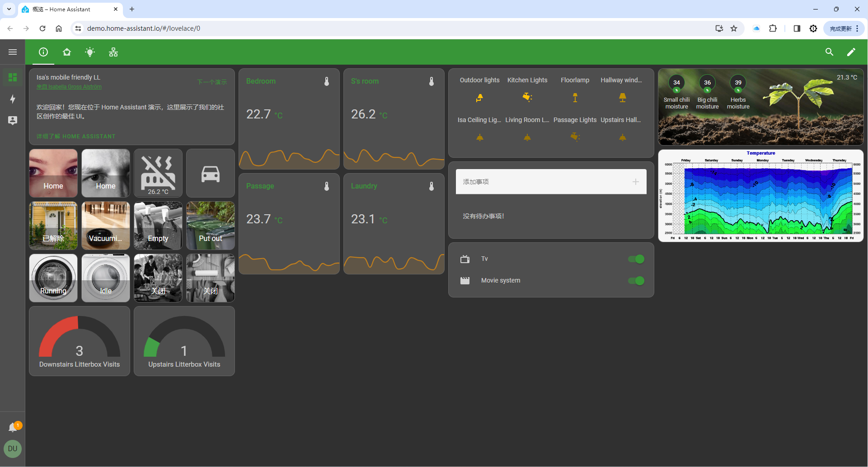868x467 pixels.
Task: Bookmark this page with star icon
Action: click(734, 28)
